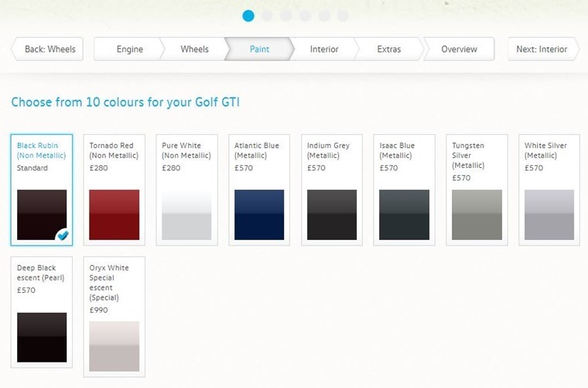The width and height of the screenshot is (588, 388).
Task: Pick the Atlantic Blue metallic swatch
Action: pyautogui.click(x=259, y=215)
